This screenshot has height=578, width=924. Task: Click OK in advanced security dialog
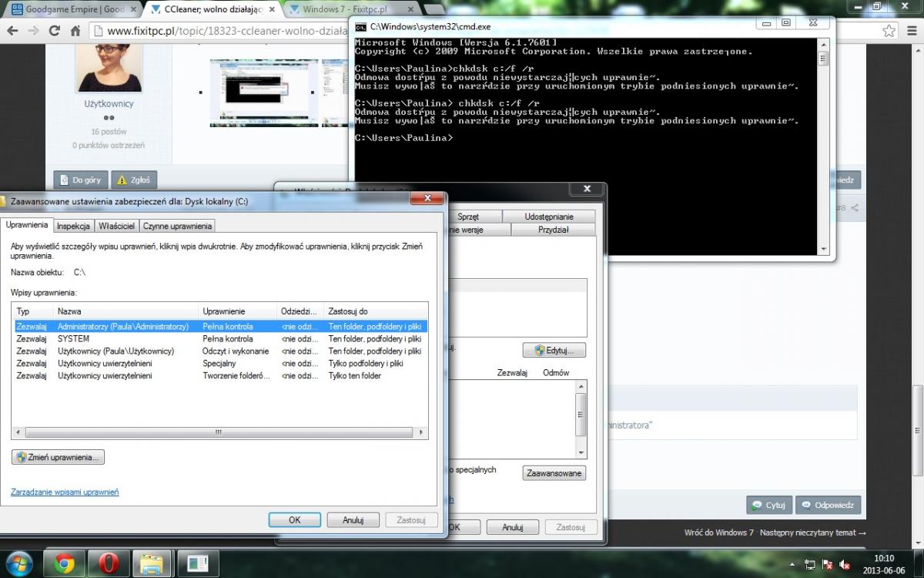294,520
